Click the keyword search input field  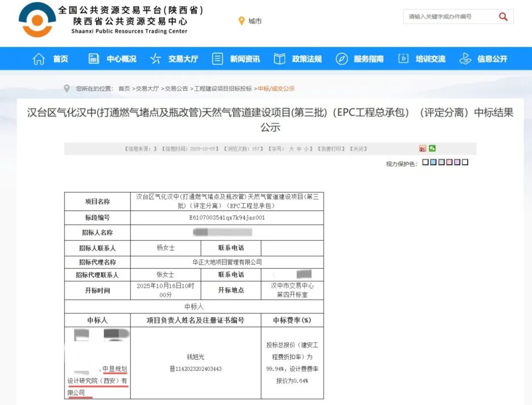pyautogui.click(x=448, y=17)
